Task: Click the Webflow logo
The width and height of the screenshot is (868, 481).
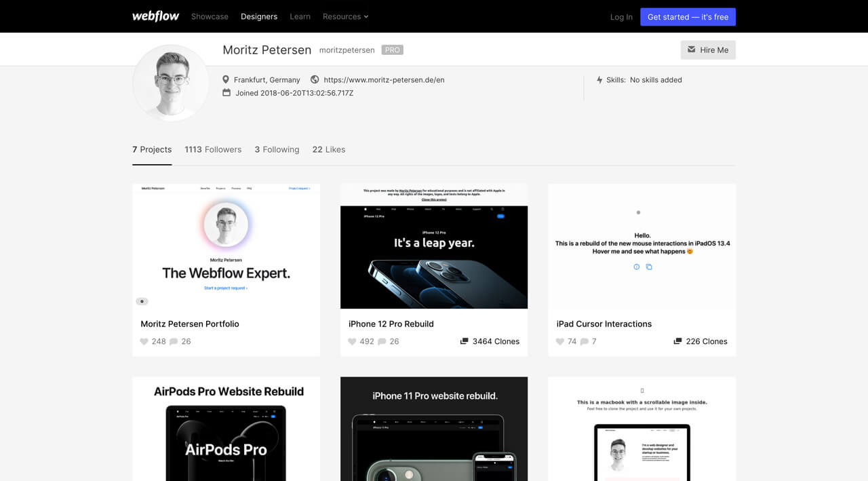Action: 155,16
